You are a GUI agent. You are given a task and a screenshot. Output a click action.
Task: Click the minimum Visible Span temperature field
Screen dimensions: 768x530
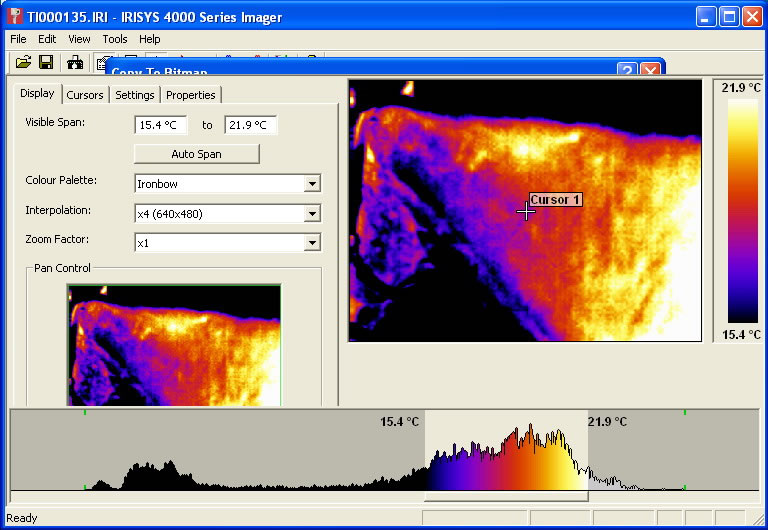tap(160, 125)
